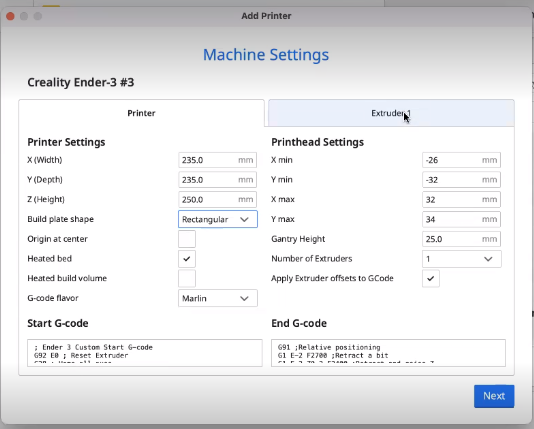Click the 'Gantry Height' label
534x429 pixels.
[298, 239]
